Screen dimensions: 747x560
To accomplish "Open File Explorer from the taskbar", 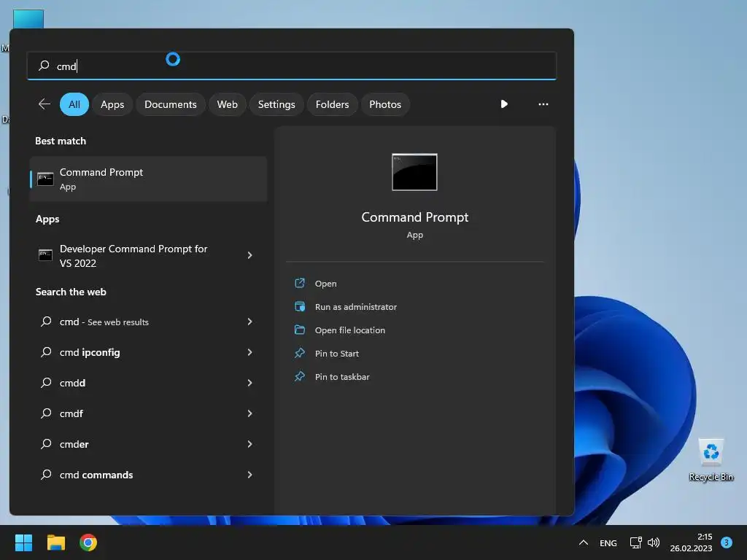I will click(55, 542).
